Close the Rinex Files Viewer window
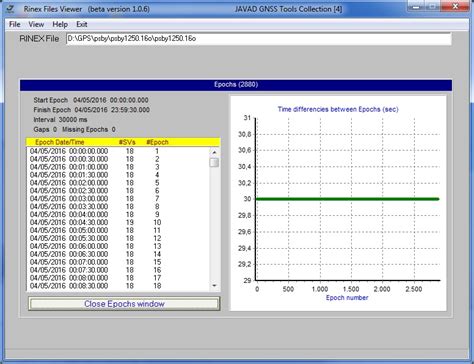The width and height of the screenshot is (474, 364). pyautogui.click(x=455, y=6)
